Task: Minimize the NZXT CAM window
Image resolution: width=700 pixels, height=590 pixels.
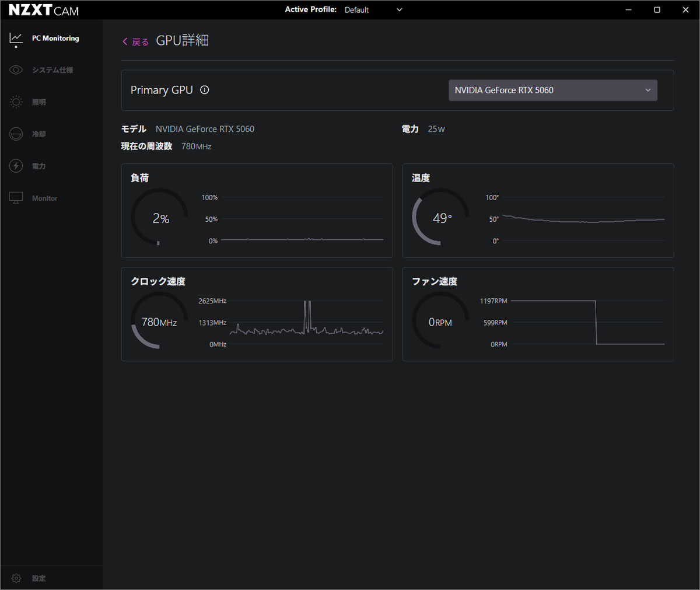Action: click(628, 10)
